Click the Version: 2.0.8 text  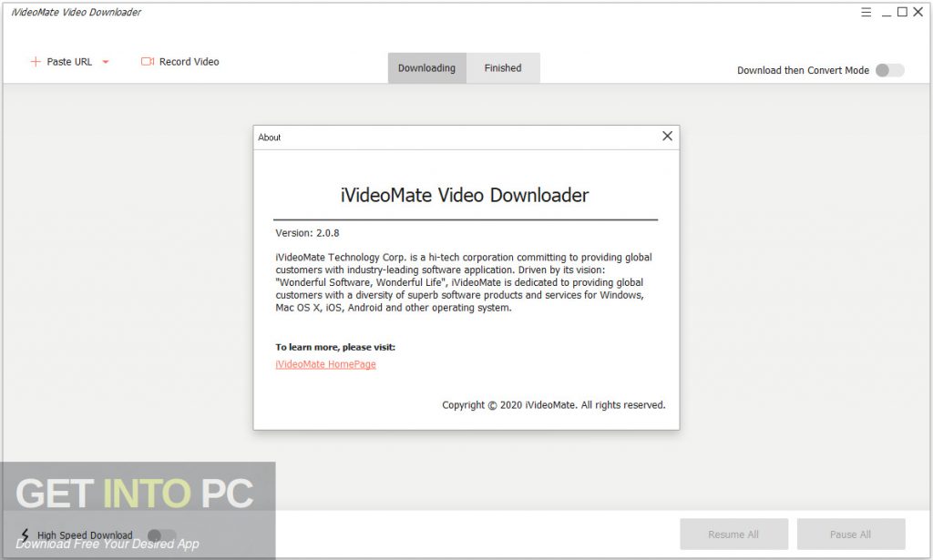(x=307, y=233)
